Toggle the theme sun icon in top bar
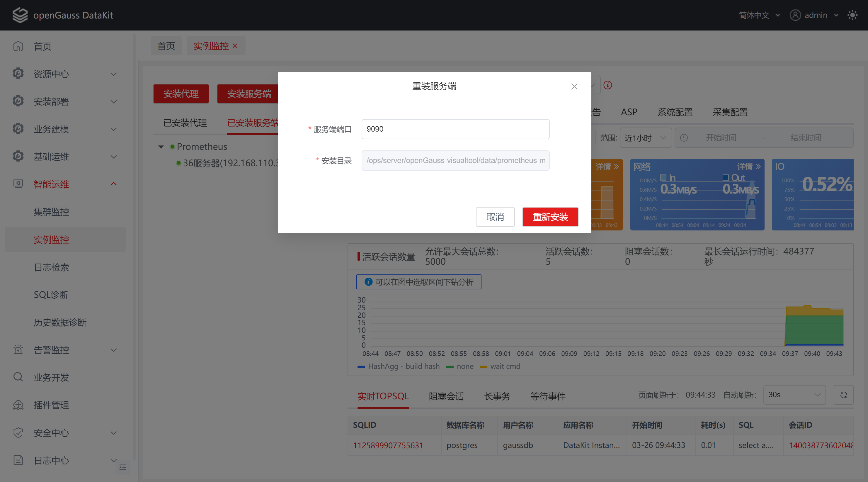The height and width of the screenshot is (482, 868). 852,15
